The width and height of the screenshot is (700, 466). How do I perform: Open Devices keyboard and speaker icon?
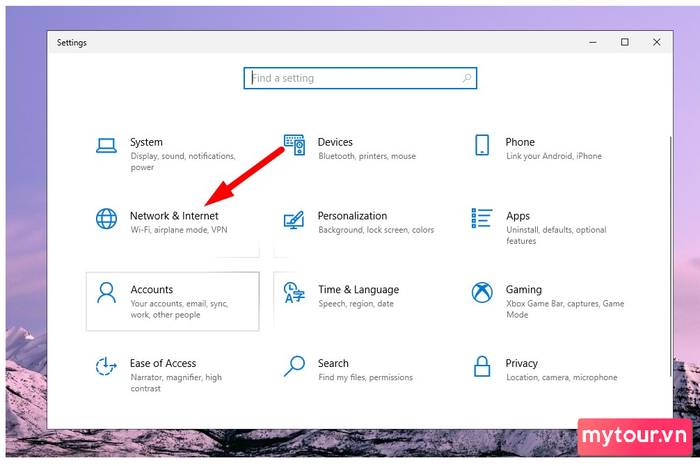295,145
